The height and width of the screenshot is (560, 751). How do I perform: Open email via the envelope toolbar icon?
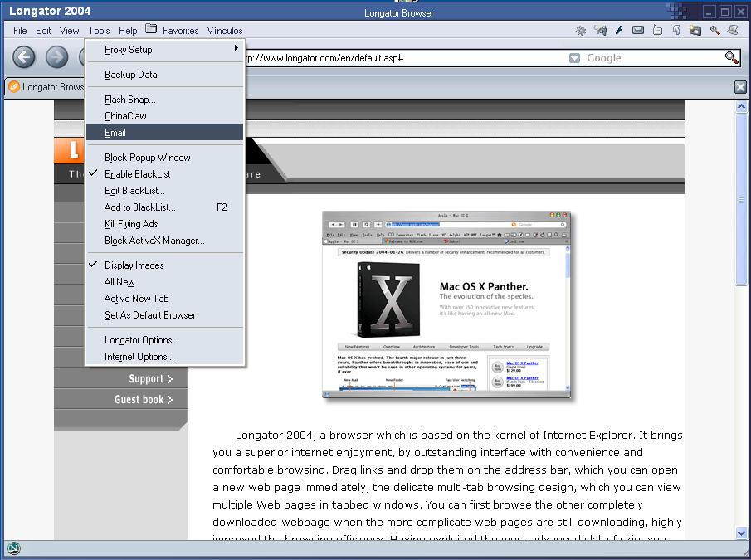click(638, 30)
